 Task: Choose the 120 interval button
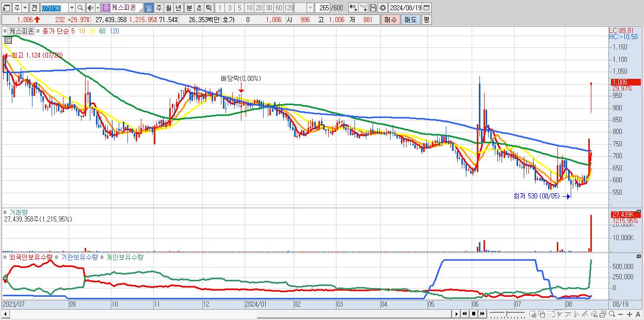[288, 8]
